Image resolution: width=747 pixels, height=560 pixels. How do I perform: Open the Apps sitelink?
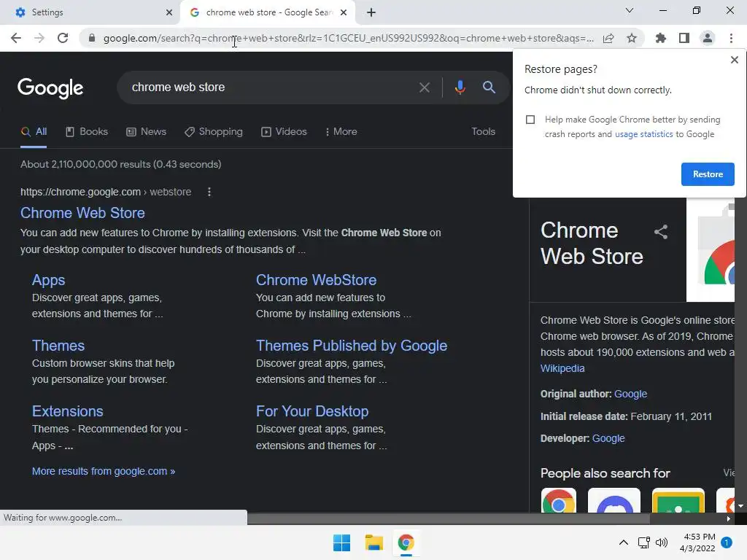[x=49, y=280]
